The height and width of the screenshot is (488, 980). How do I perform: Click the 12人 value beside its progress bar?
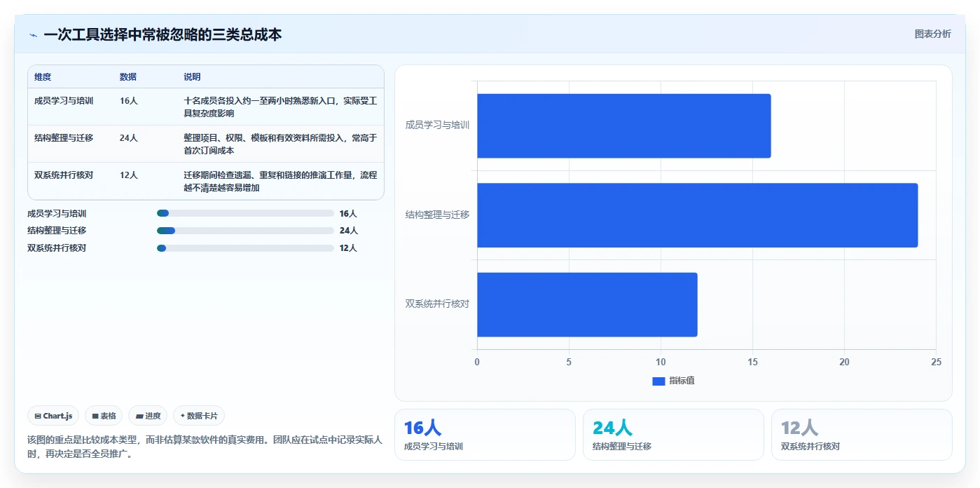click(x=348, y=248)
